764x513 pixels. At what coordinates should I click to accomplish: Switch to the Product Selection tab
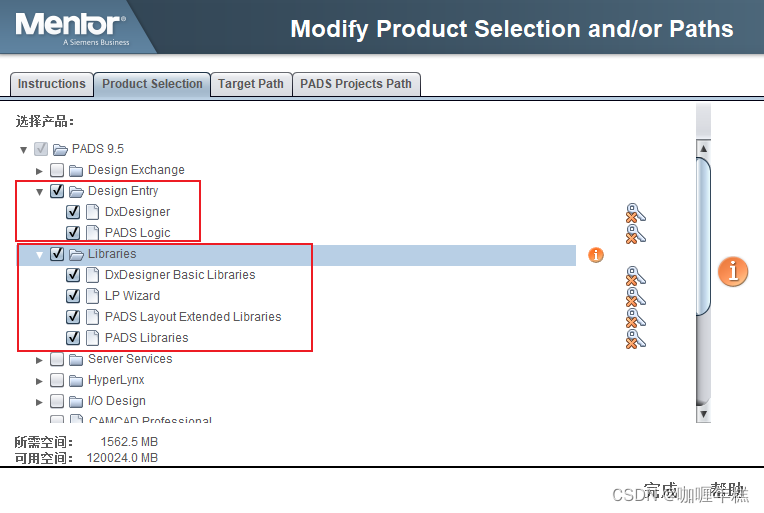coord(152,84)
